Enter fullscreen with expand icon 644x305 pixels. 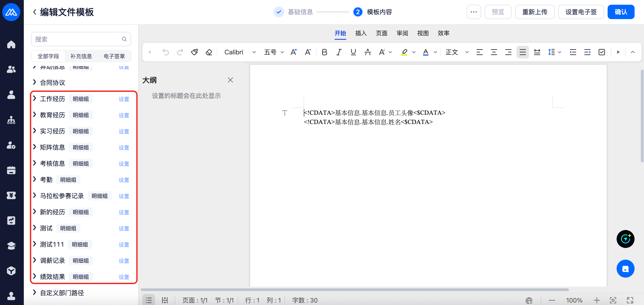[630, 300]
